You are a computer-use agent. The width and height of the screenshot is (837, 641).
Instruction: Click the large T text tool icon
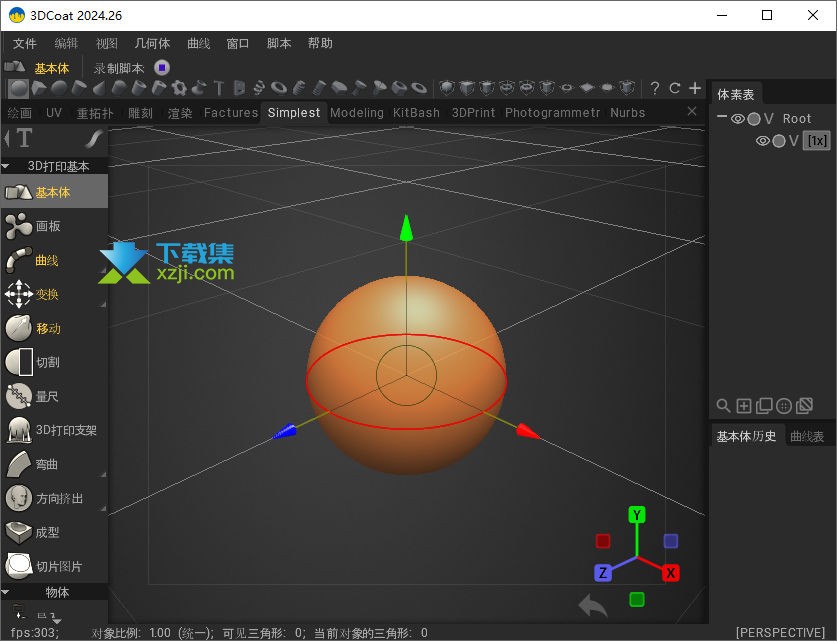[25, 138]
